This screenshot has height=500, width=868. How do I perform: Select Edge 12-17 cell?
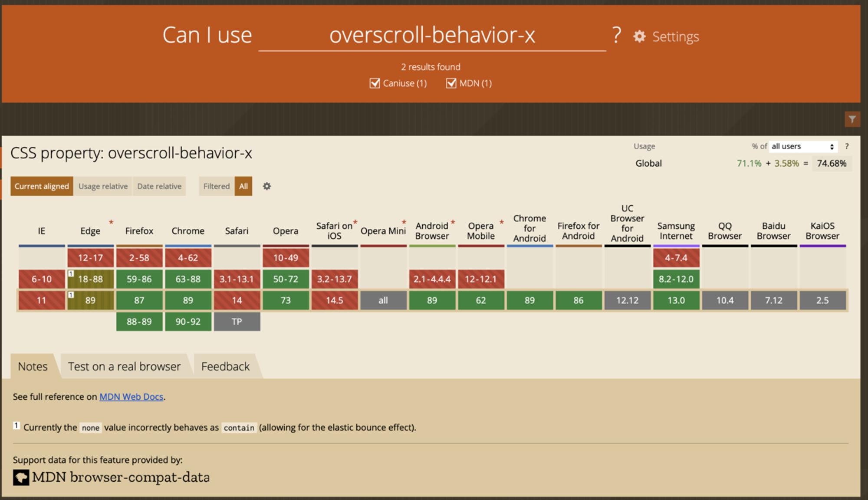click(x=90, y=258)
